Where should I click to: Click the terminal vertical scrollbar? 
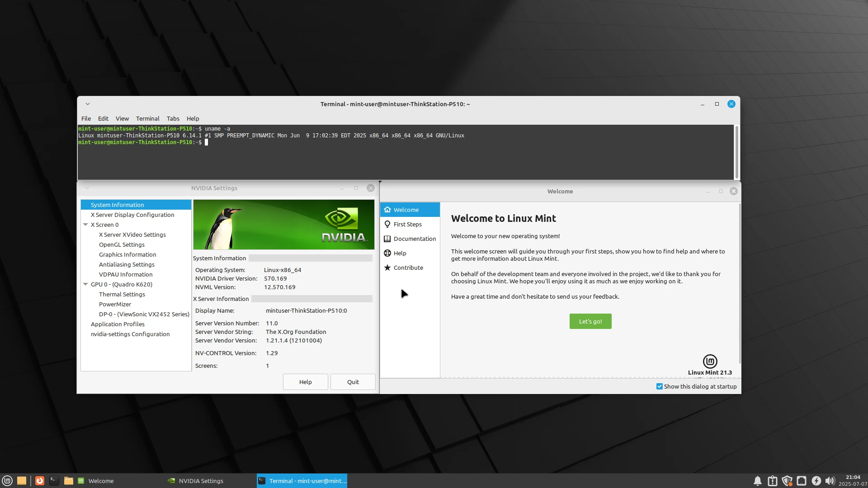pyautogui.click(x=736, y=152)
